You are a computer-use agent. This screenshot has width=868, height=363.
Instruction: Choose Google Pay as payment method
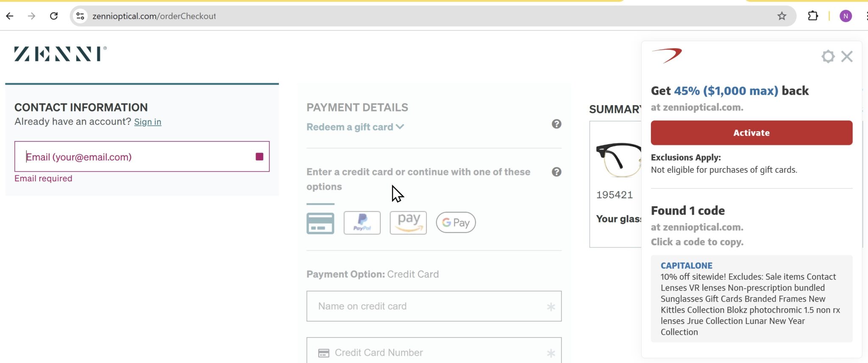coord(456,223)
